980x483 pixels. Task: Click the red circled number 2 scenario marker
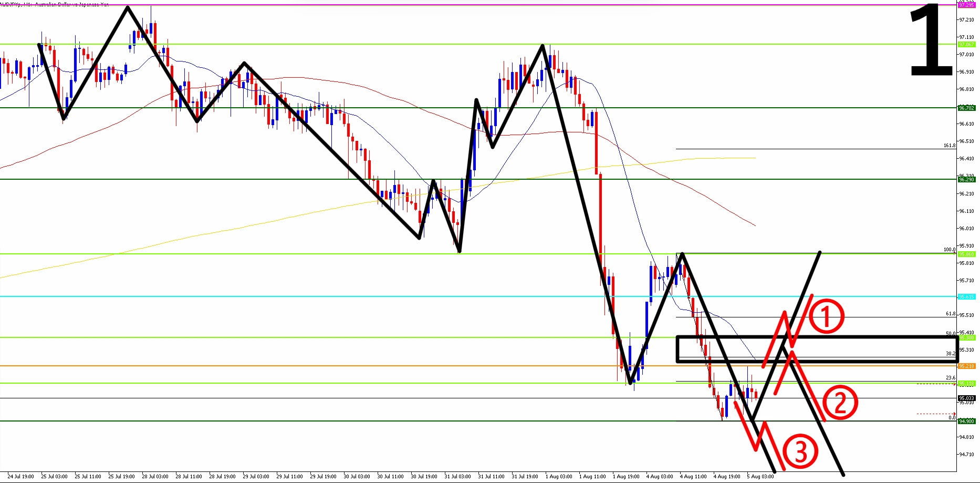[x=839, y=403]
